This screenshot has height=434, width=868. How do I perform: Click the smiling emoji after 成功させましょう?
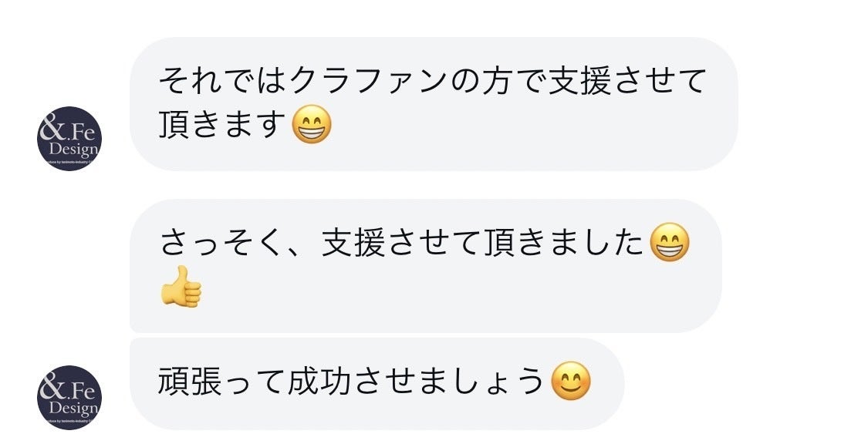coord(571,382)
